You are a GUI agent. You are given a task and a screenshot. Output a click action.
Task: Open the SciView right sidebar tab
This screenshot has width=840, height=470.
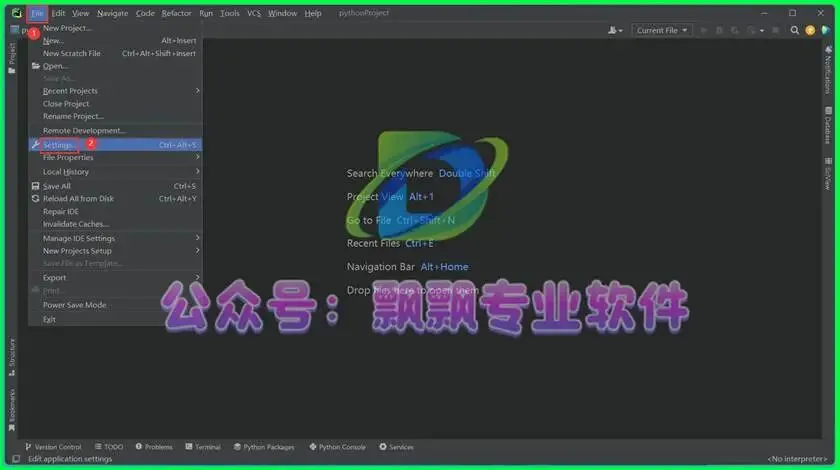(x=828, y=174)
